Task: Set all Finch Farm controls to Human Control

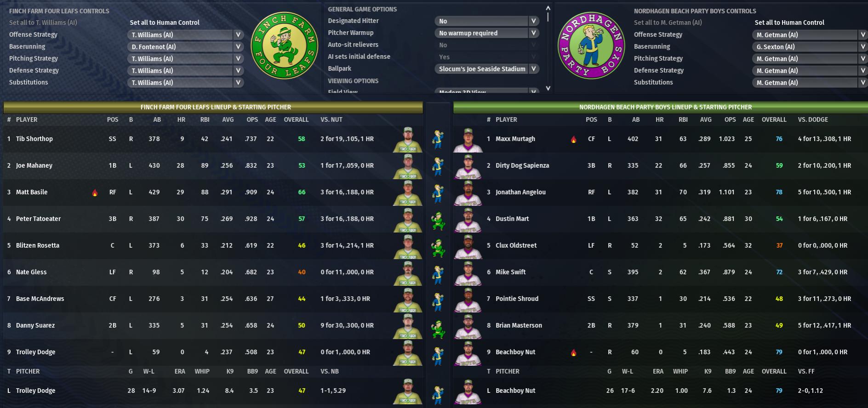Action: coord(165,23)
